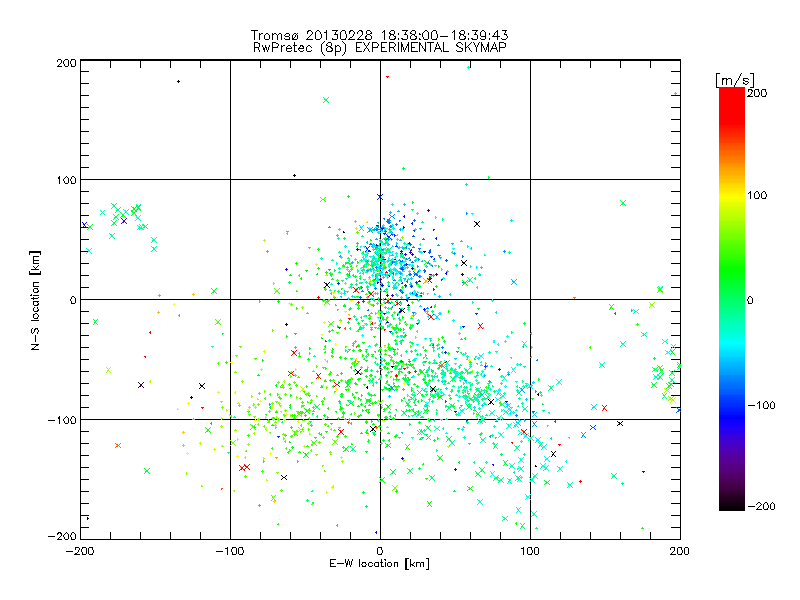
Task: Click the '0' tick label on the E-W axis
Action: 380,551
